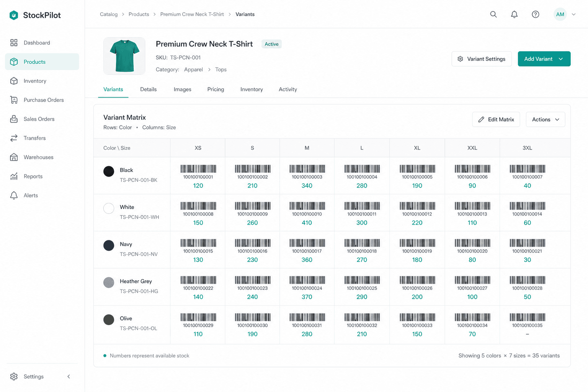Click the pencil icon on Edit Matrix

(x=481, y=119)
